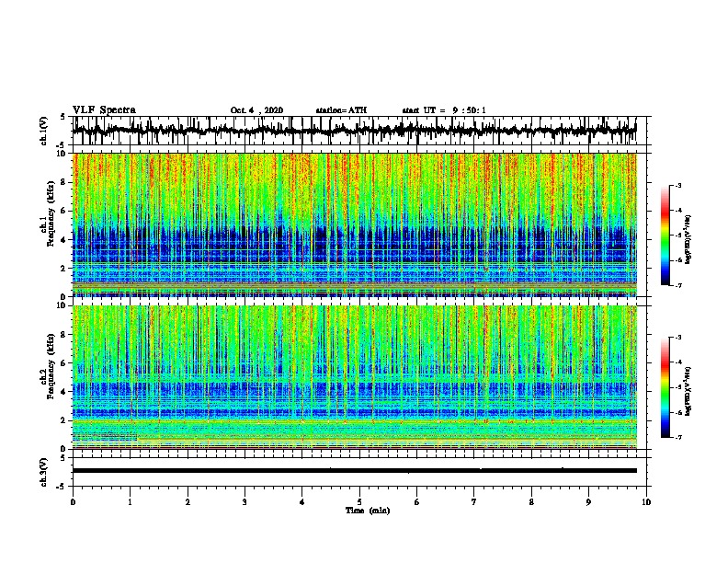The height and width of the screenshot is (563, 728).
Task: Click the "5" tick on ch.1(V) waveform axis
Action: [63, 117]
